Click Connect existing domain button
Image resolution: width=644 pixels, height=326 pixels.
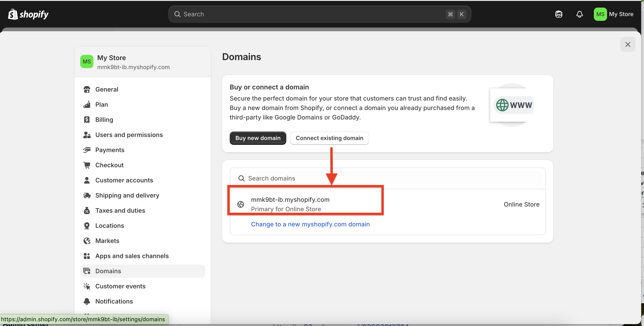329,138
